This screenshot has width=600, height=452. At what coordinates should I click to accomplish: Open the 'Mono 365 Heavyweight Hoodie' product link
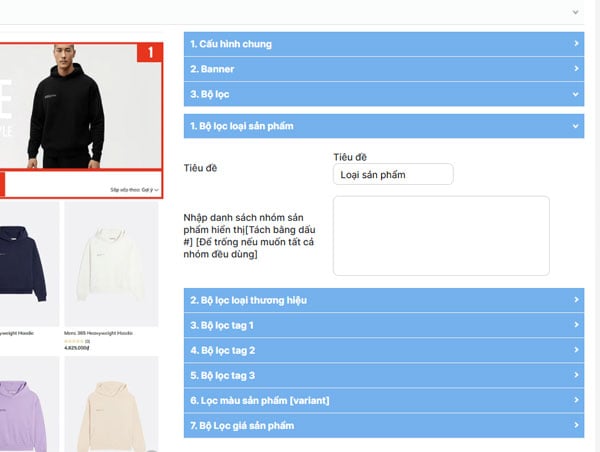pos(98,333)
